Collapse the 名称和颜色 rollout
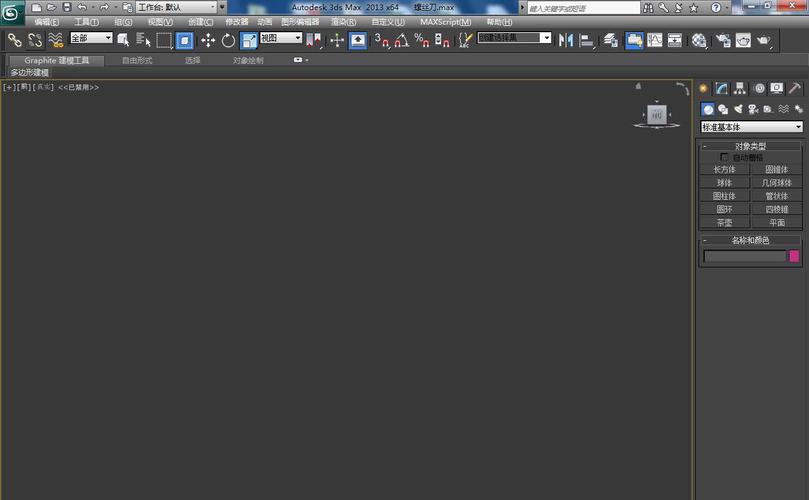Screen dimensions: 809x500 [x=751, y=240]
